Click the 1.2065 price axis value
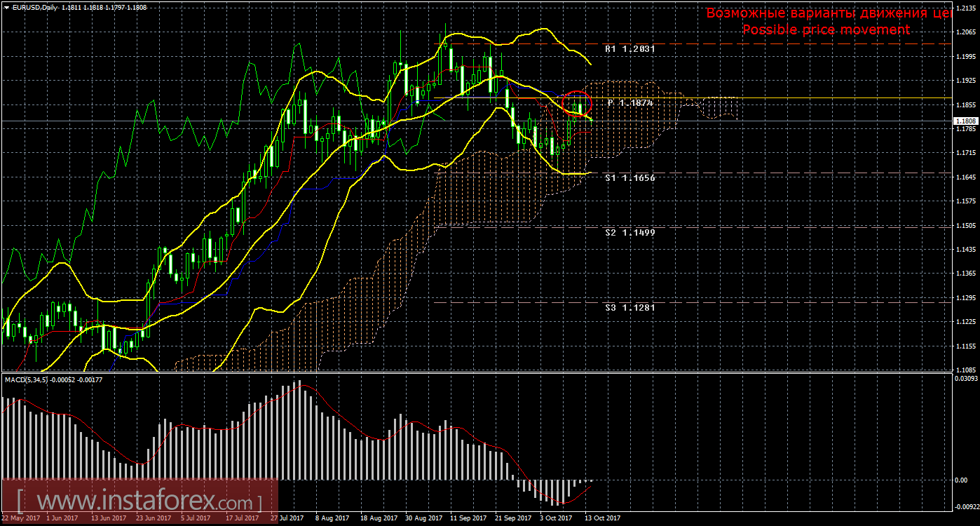980x526 pixels. 966,32
